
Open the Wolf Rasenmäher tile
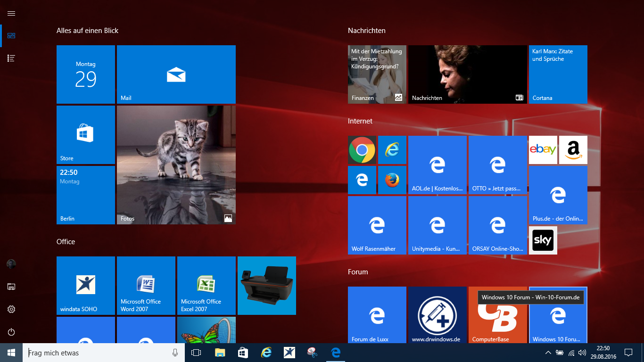(x=377, y=225)
